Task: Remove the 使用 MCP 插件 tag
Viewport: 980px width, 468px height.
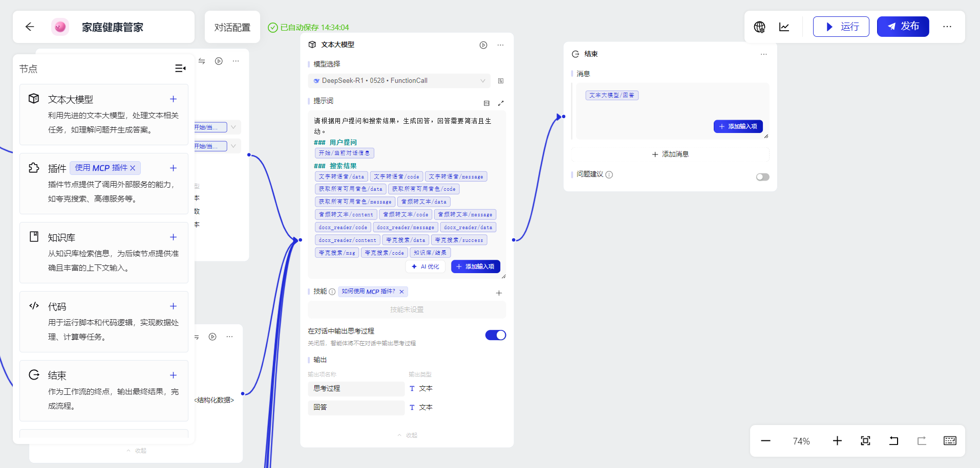Action: pos(133,168)
